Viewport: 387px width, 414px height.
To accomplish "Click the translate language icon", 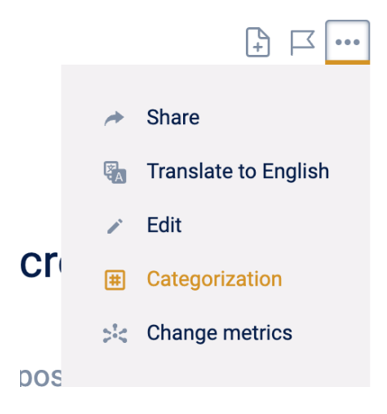I will tap(115, 172).
